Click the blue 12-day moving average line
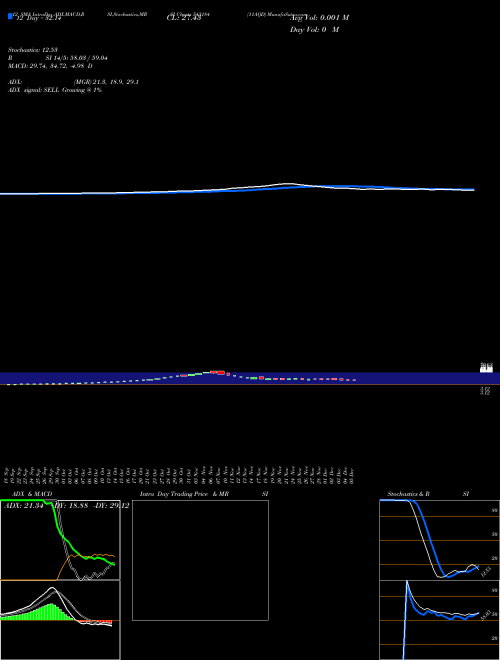 (237, 189)
